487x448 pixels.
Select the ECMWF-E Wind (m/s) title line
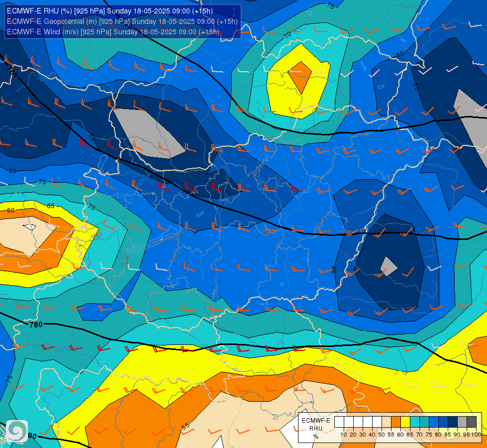[113, 32]
